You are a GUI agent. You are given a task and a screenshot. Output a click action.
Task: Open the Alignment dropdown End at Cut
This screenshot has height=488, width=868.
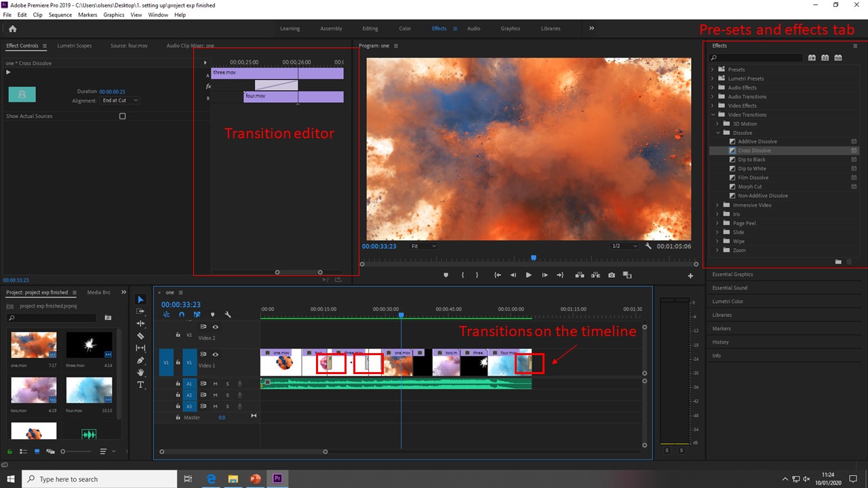tap(119, 100)
